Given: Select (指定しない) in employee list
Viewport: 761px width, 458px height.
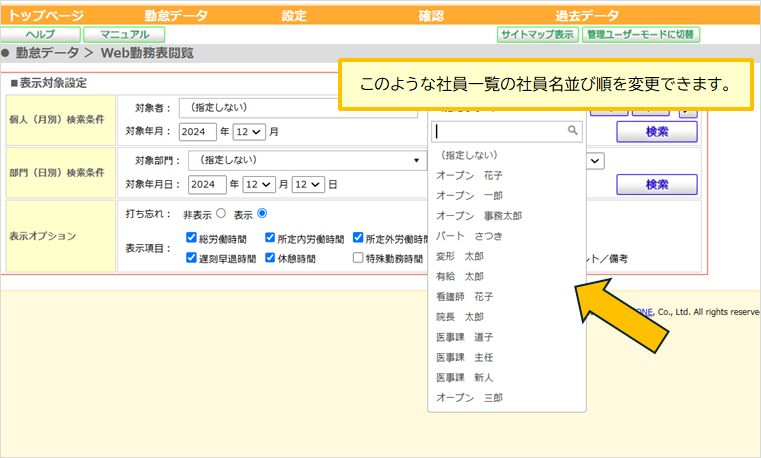Looking at the screenshot, I should (507, 155).
